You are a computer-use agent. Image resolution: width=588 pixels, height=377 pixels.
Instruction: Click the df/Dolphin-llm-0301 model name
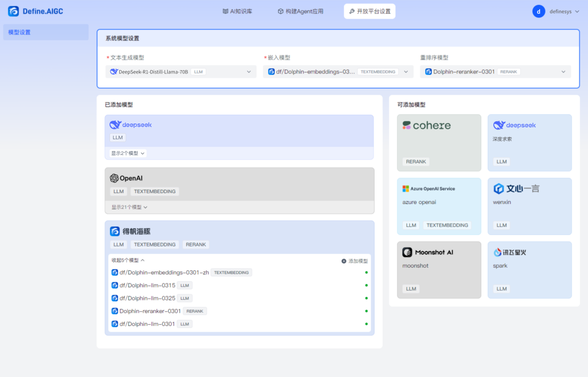(148, 324)
